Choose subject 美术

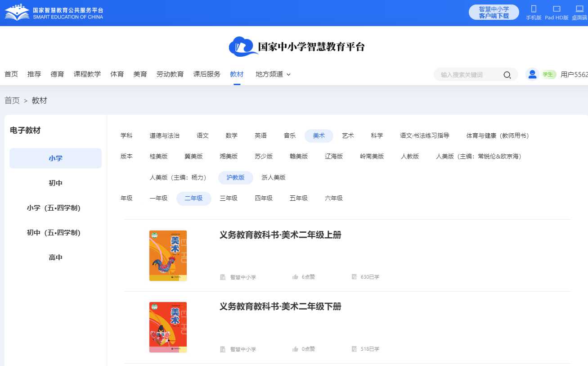(319, 136)
